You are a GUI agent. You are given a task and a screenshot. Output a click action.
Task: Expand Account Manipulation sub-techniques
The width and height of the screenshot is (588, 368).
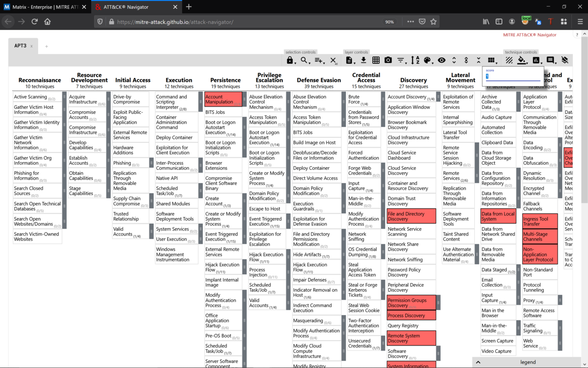pos(244,100)
